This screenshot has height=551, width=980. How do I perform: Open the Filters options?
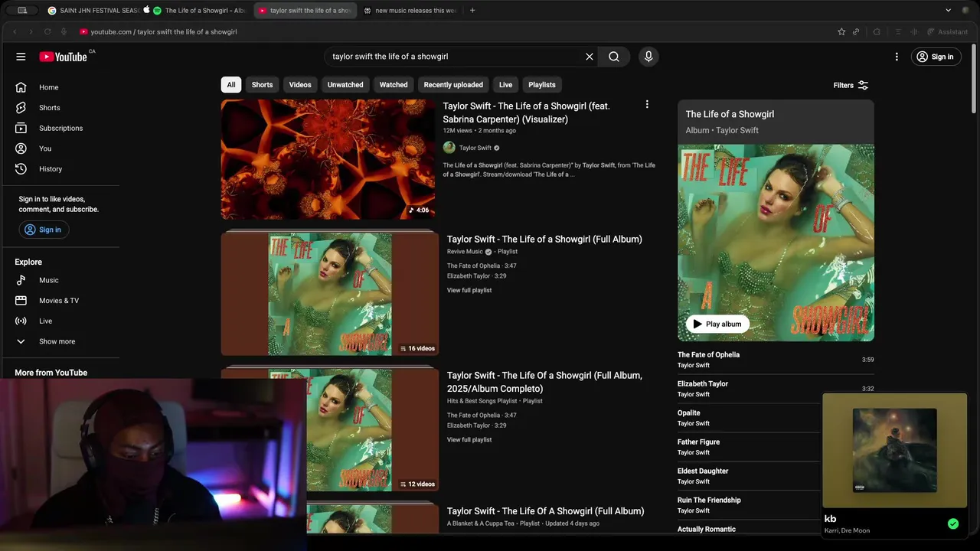(851, 85)
